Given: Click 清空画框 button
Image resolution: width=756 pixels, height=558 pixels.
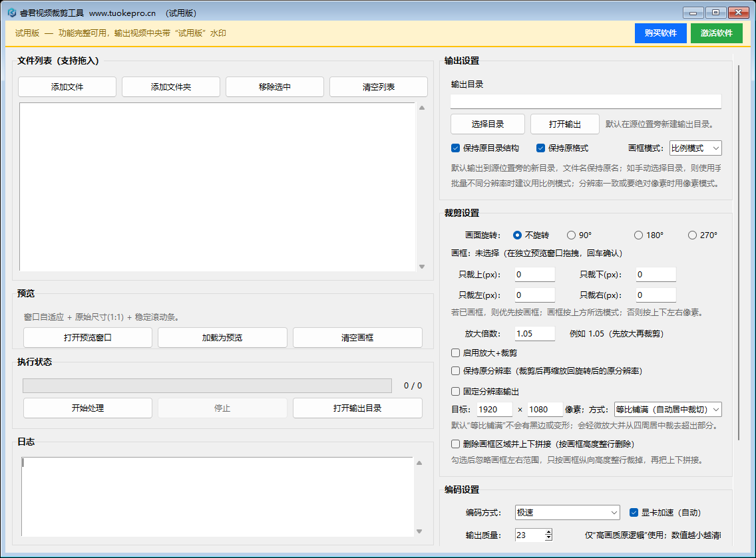Looking at the screenshot, I should (357, 338).
